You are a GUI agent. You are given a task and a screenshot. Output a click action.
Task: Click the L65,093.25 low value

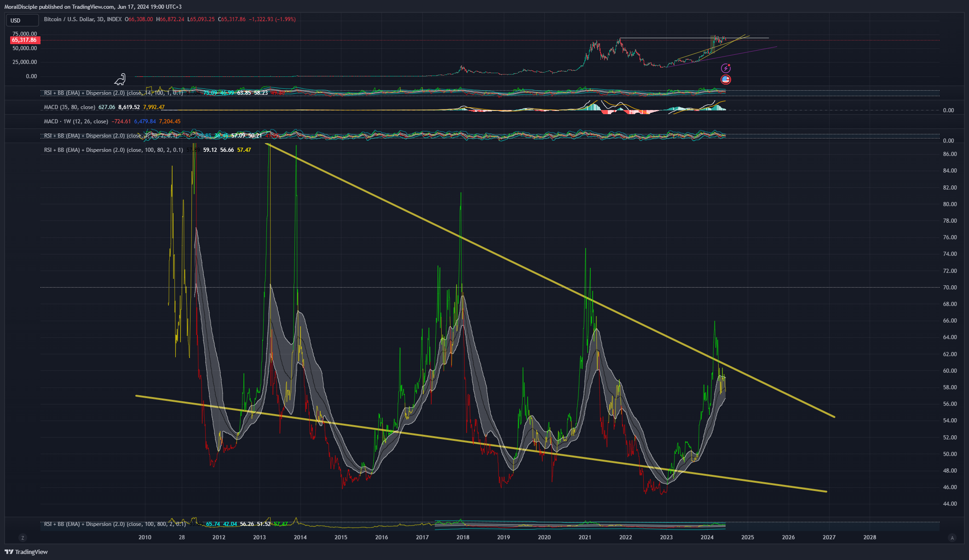(201, 19)
